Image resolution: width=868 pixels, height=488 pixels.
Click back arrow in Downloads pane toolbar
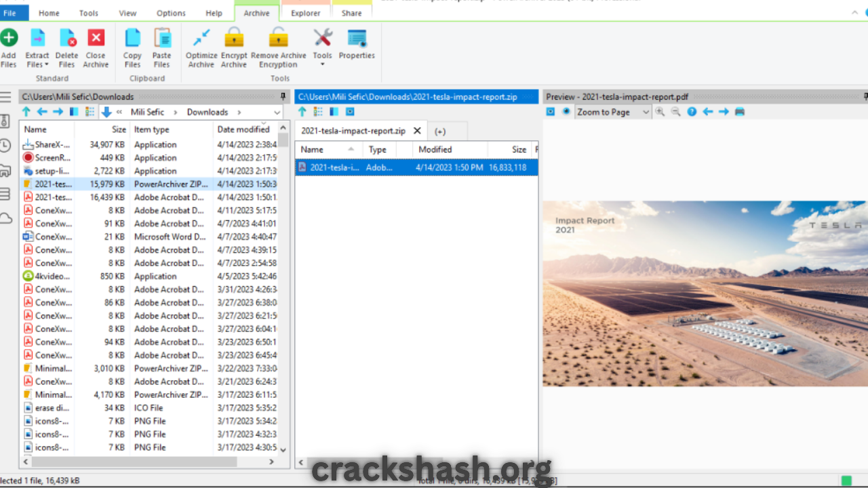42,112
